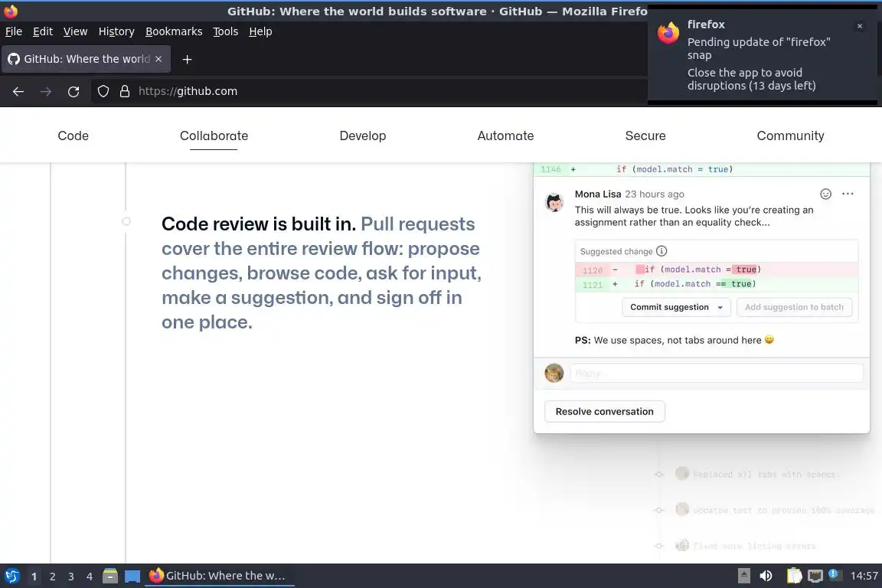Switch to workspace 1
Image resolution: width=882 pixels, height=588 pixels.
click(x=34, y=577)
